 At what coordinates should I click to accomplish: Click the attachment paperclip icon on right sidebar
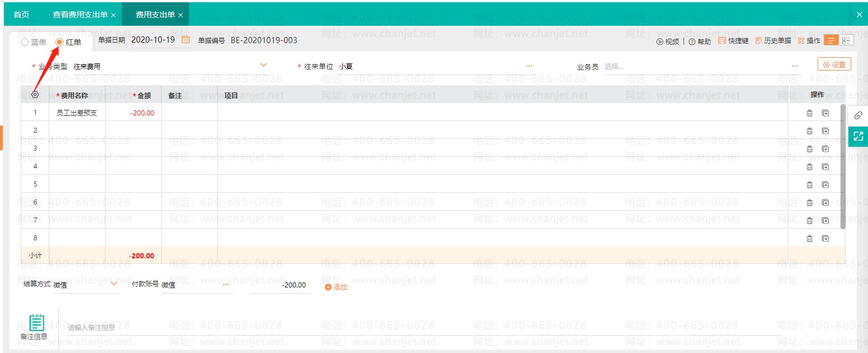857,115
